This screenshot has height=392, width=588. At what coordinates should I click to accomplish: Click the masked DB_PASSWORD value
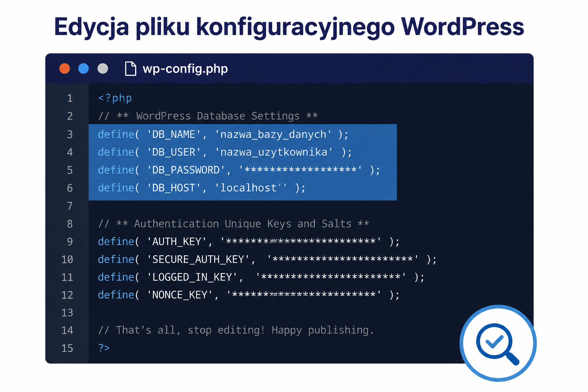(x=301, y=170)
